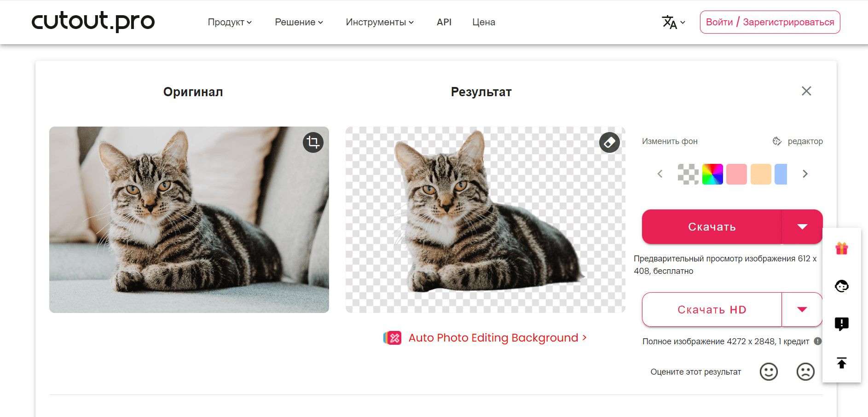
Task: Choose the pink background color swatch
Action: [x=736, y=174]
